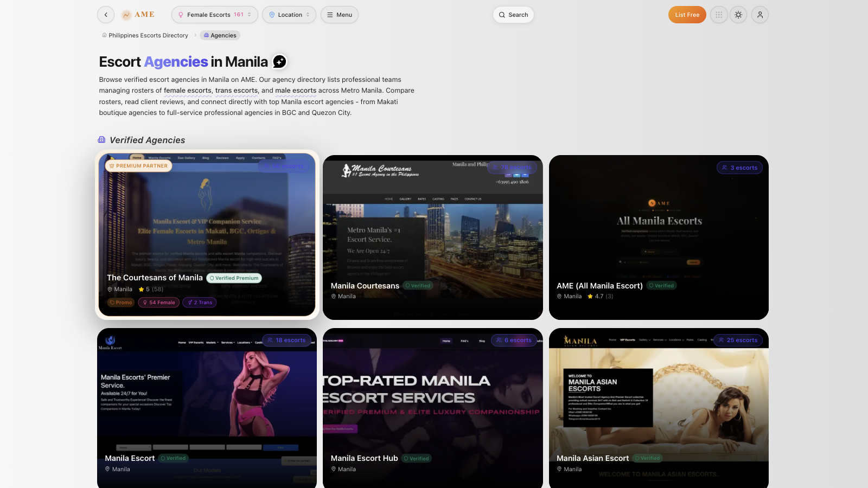Open the user account icon
This screenshot has height=488, width=868.
pos(760,15)
